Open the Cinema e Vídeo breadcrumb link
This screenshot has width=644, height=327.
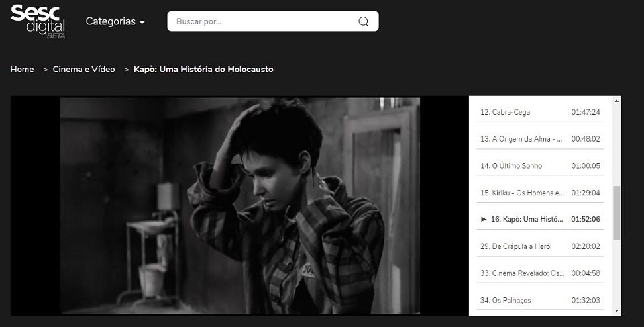(x=83, y=69)
